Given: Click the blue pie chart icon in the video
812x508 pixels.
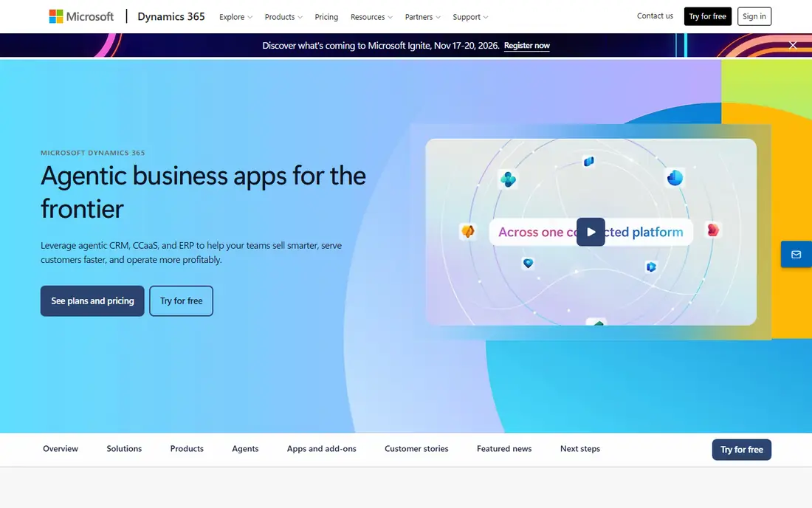Looking at the screenshot, I should pyautogui.click(x=675, y=178).
